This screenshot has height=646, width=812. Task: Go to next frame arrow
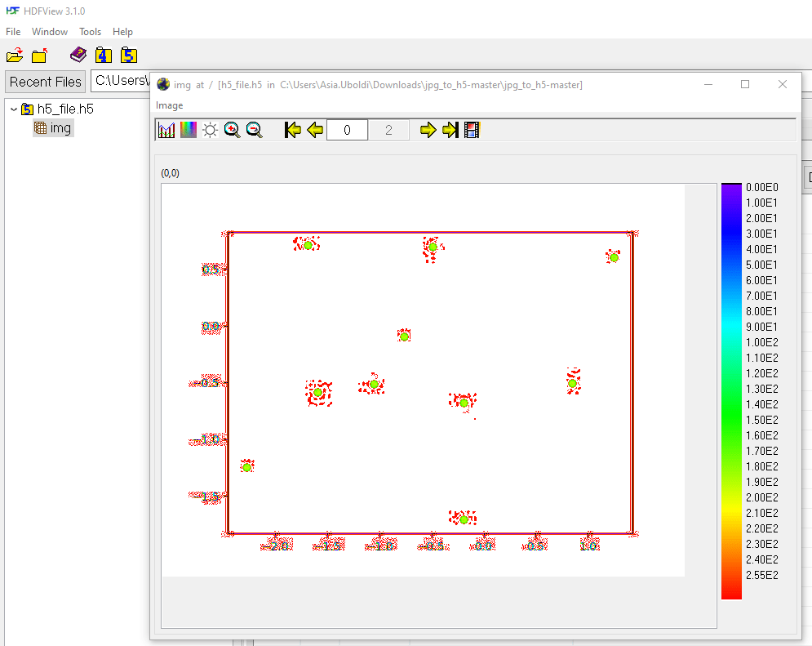tap(428, 130)
